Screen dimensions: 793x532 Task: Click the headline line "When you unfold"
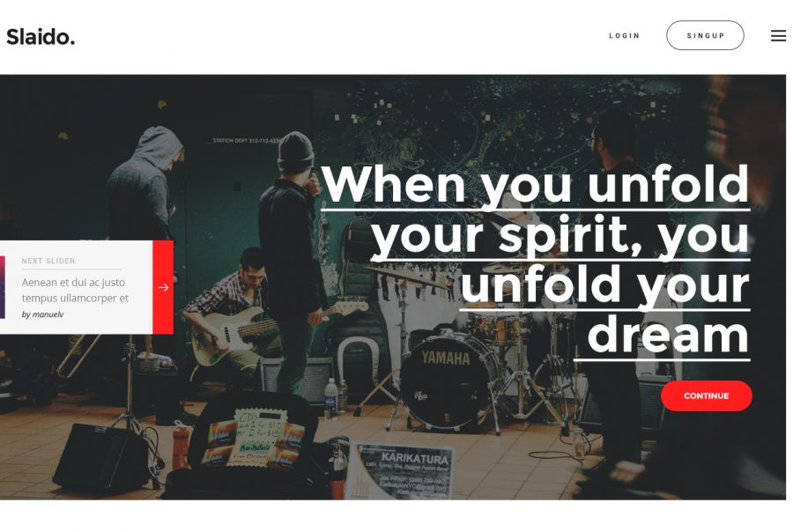[535, 184]
